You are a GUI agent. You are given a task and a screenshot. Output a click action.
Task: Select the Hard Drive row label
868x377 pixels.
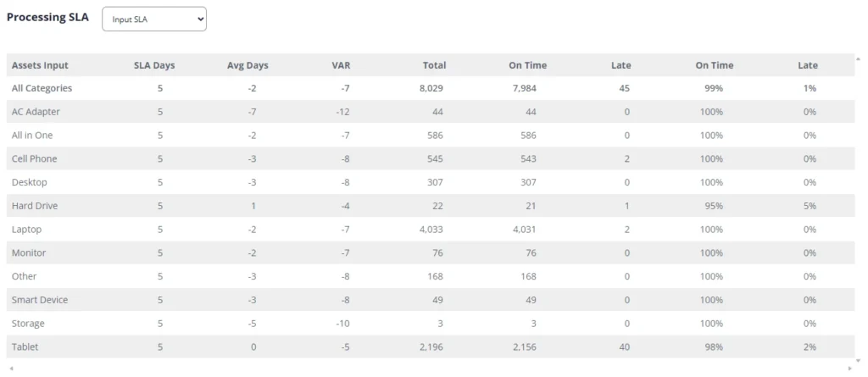tap(35, 206)
